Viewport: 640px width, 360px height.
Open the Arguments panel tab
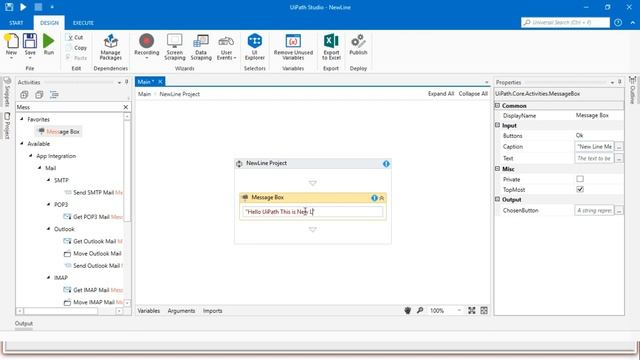pos(181,311)
